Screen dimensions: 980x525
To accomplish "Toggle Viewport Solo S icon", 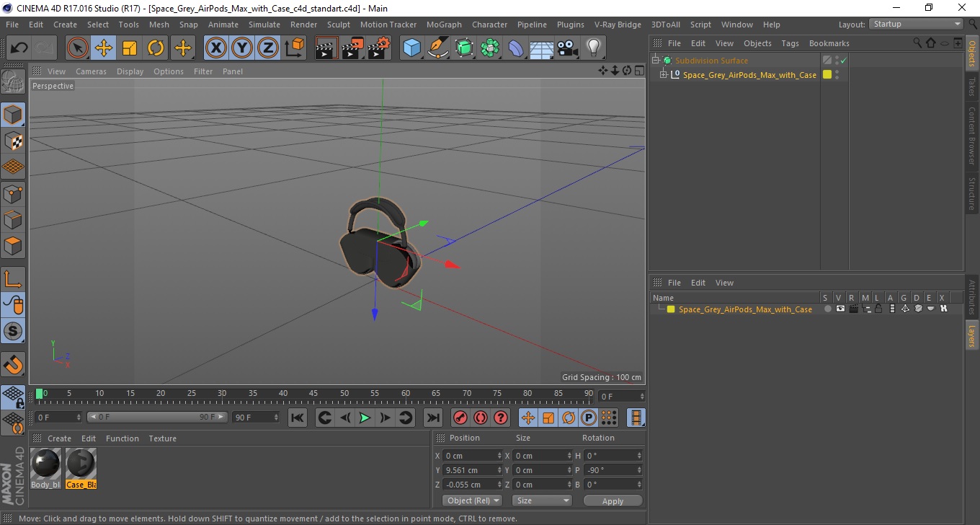I will coord(13,331).
